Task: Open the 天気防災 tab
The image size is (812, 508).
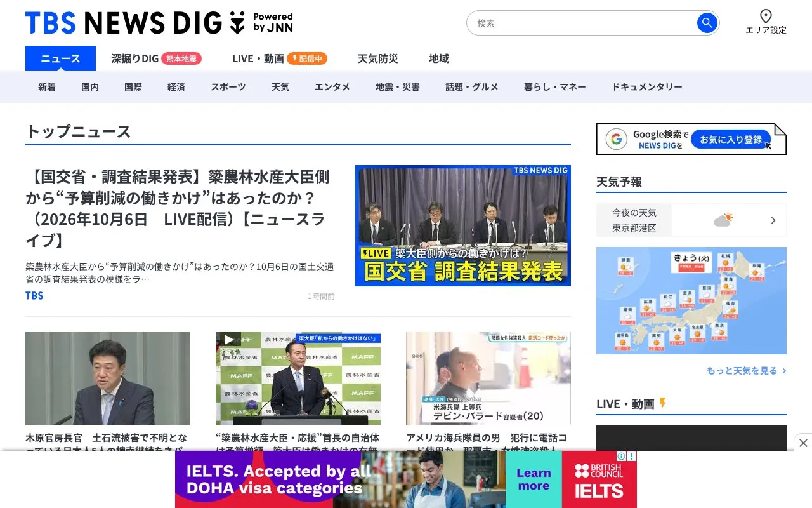Action: 377,58
